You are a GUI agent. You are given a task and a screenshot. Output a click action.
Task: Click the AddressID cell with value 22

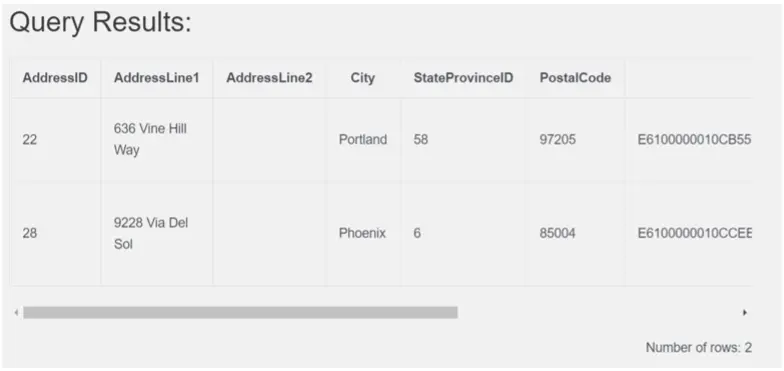pyautogui.click(x=55, y=140)
